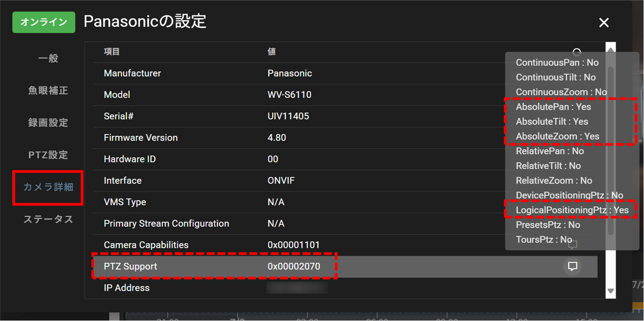Open the 録画設定 tab
644x321 pixels.
(x=48, y=123)
